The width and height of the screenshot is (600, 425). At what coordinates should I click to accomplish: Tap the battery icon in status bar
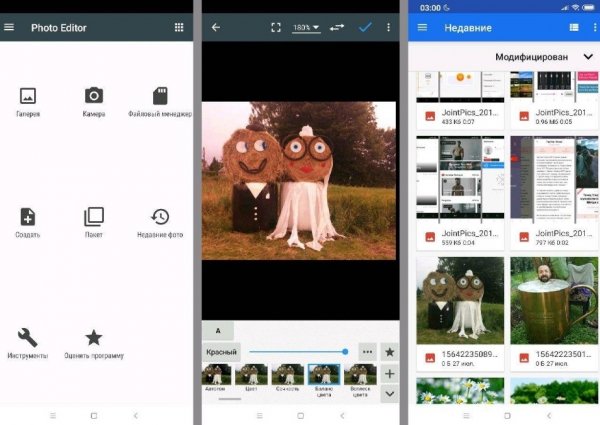(588, 8)
